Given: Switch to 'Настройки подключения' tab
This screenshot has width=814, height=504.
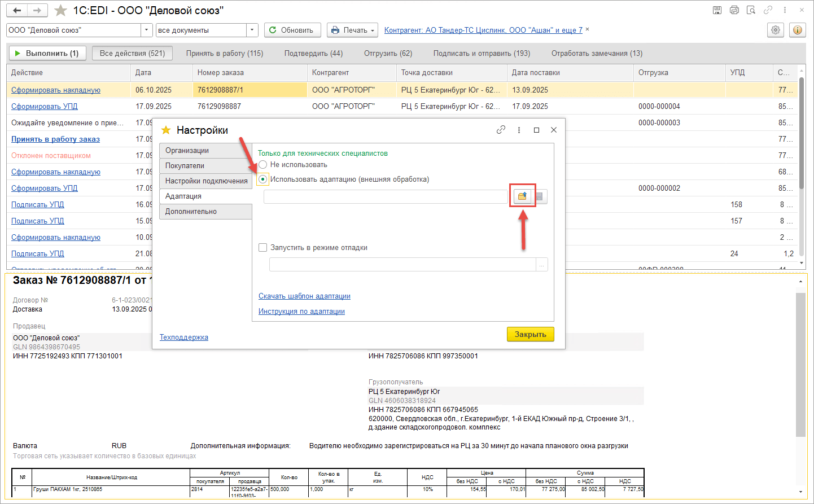Looking at the screenshot, I should pyautogui.click(x=206, y=181).
